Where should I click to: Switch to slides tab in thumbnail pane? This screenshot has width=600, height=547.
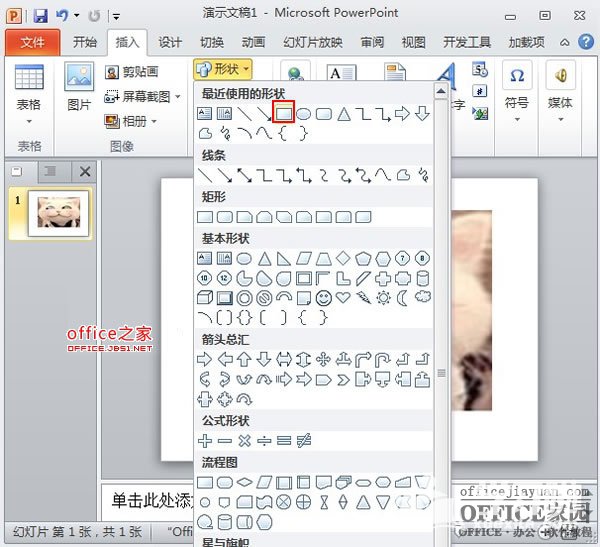pyautogui.click(x=17, y=171)
